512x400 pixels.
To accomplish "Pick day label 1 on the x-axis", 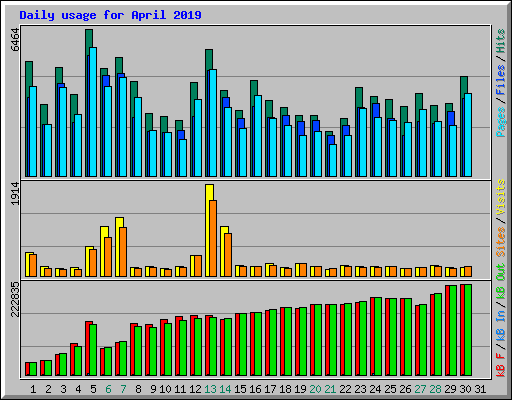I will pos(33,389).
